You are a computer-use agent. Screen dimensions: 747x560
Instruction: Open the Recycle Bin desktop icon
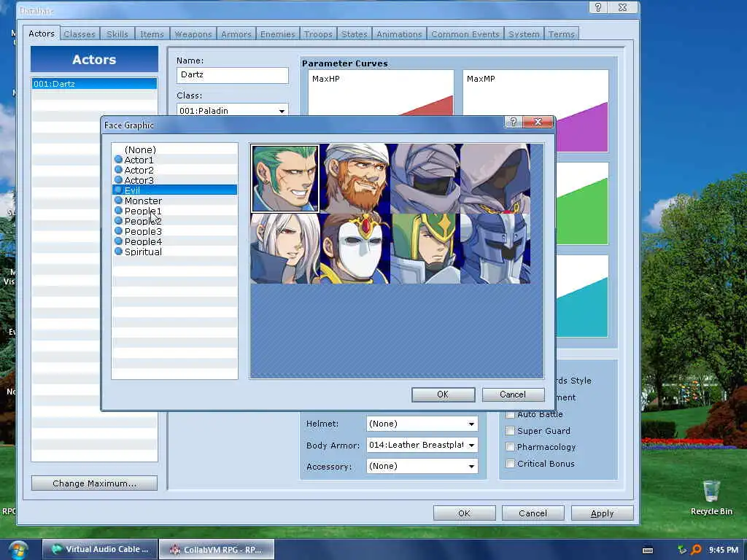(x=711, y=497)
